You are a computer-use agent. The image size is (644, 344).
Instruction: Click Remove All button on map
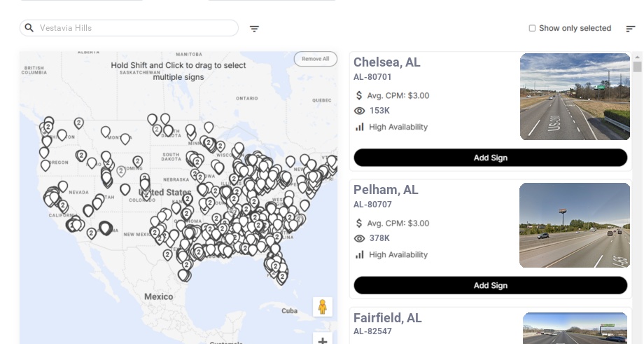point(315,59)
